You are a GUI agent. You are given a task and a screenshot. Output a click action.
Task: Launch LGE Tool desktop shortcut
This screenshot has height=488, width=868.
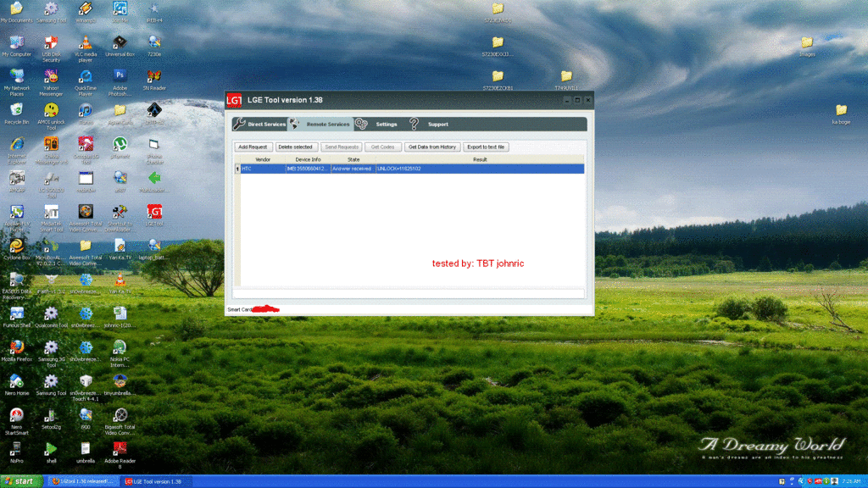[154, 215]
